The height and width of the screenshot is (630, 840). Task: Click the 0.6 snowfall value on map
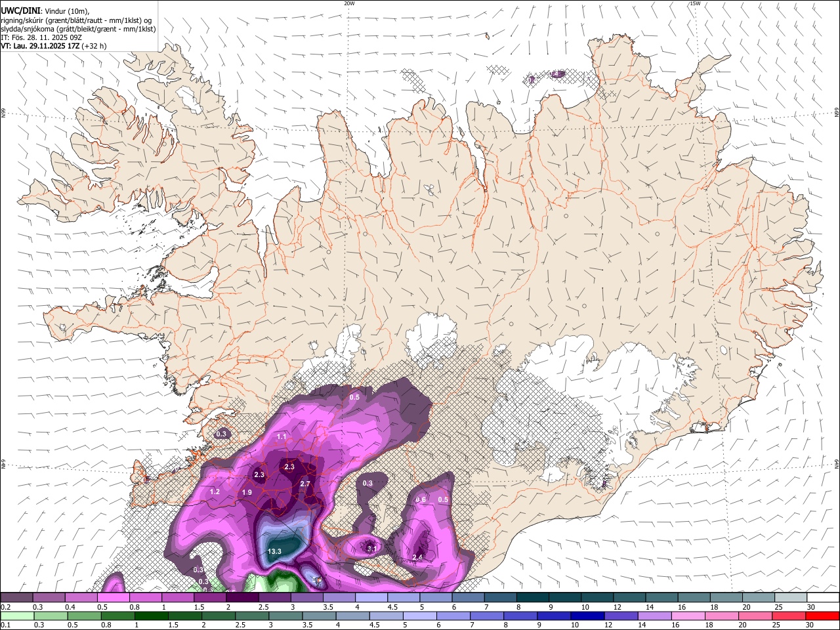421,499
